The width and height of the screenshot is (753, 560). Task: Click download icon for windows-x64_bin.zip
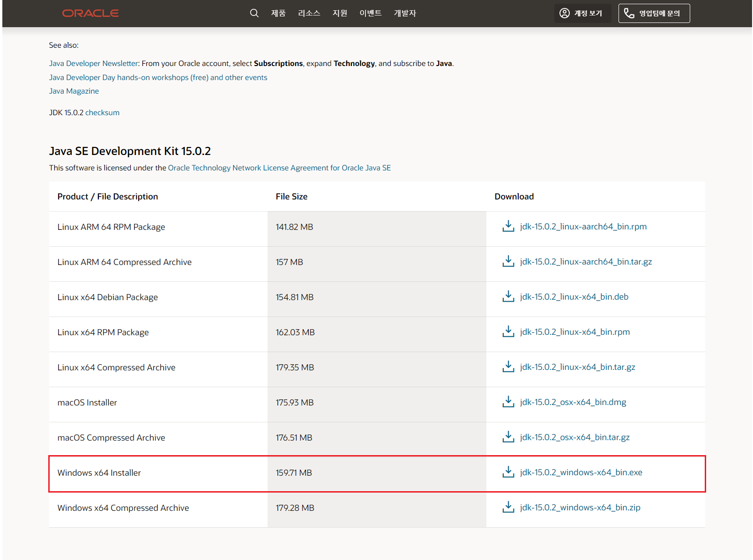[x=508, y=507]
